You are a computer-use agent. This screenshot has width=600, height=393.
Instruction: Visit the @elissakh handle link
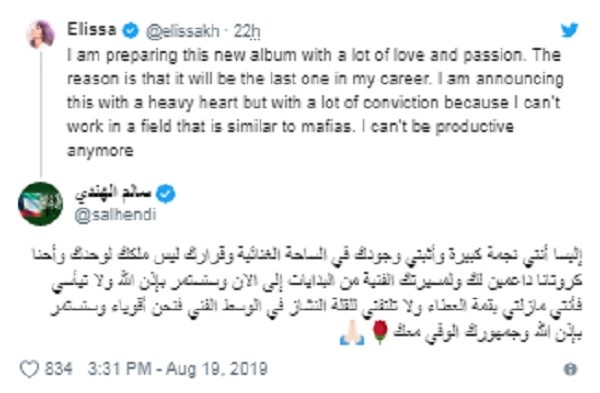click(x=183, y=31)
